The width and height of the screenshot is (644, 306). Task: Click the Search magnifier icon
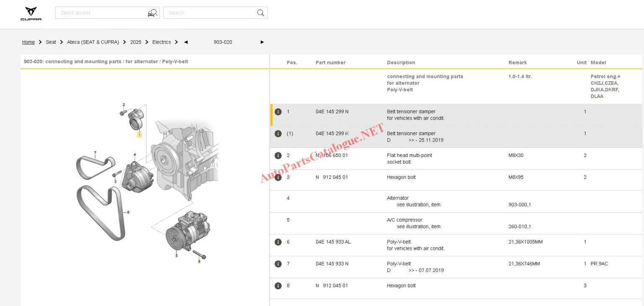[x=260, y=13]
